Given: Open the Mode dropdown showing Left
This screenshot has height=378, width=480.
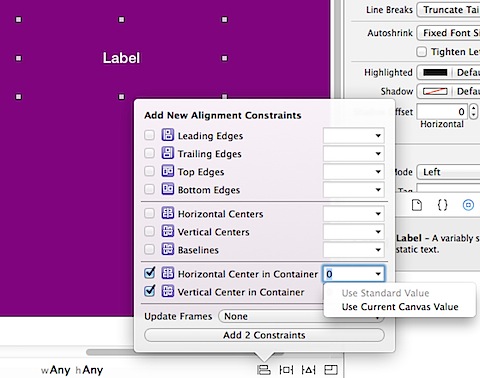Looking at the screenshot, I should click(449, 172).
